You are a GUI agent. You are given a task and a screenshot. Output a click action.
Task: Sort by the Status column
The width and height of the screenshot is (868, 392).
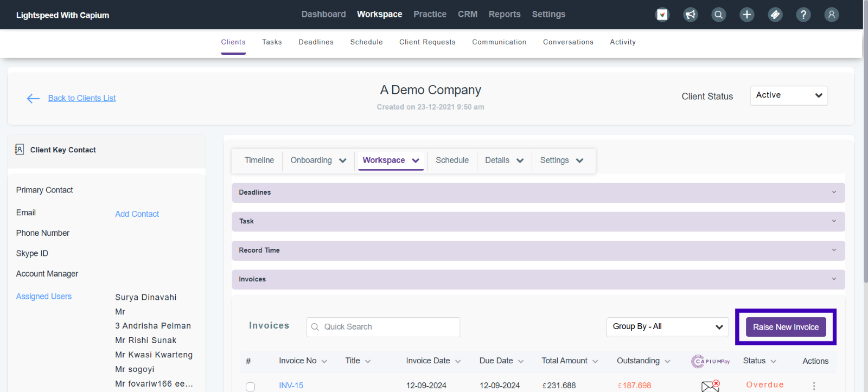759,361
